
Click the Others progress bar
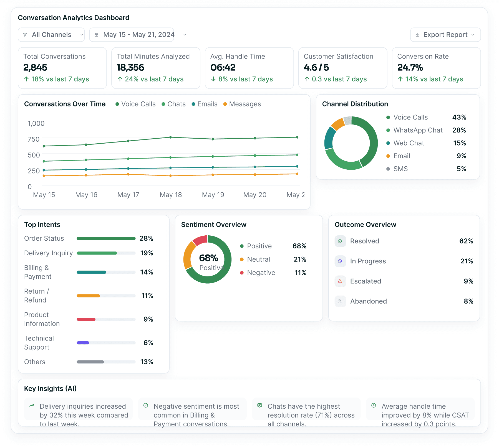pyautogui.click(x=106, y=362)
